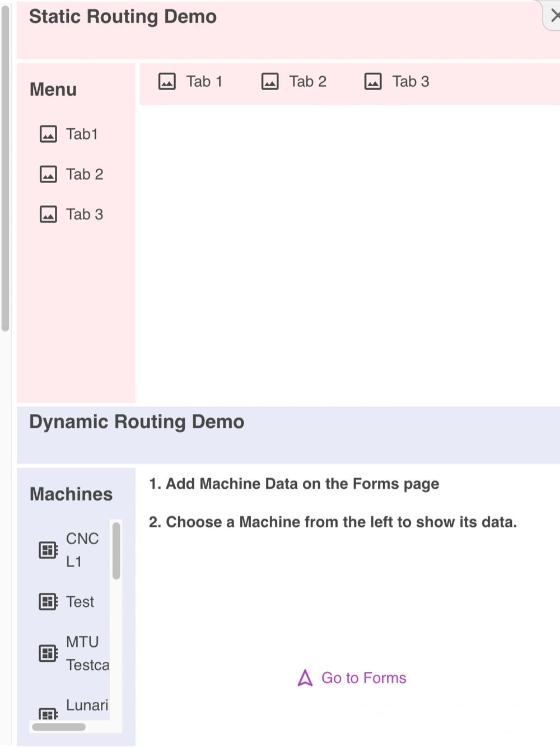Click the image icon beside top Tab 3

(x=373, y=82)
